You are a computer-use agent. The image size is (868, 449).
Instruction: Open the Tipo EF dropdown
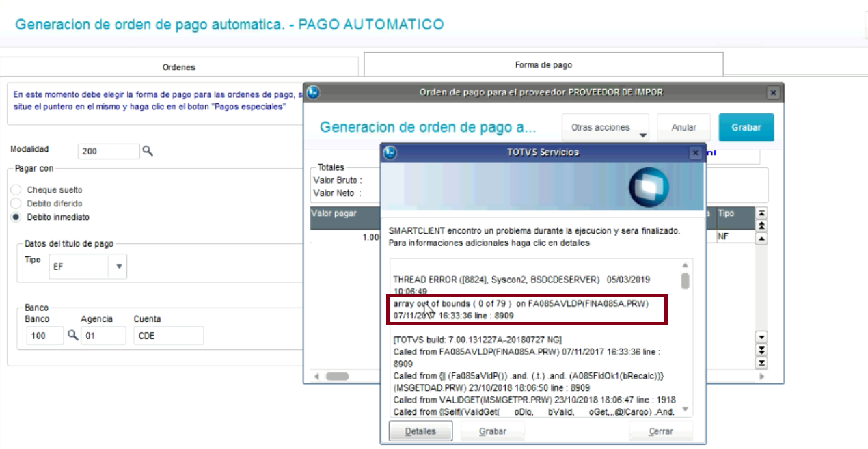point(118,267)
